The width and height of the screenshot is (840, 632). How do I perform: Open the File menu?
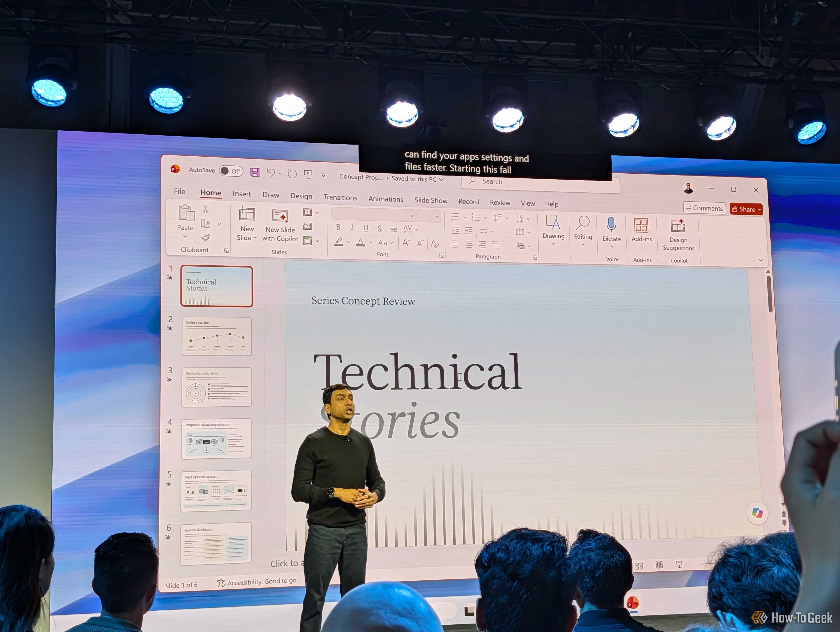pyautogui.click(x=180, y=192)
